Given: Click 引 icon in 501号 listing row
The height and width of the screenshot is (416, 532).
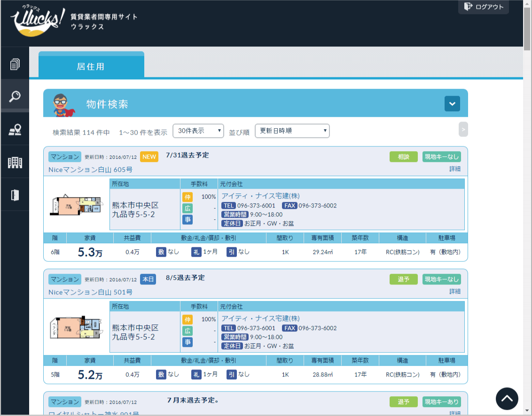Looking at the screenshot, I should (231, 374).
